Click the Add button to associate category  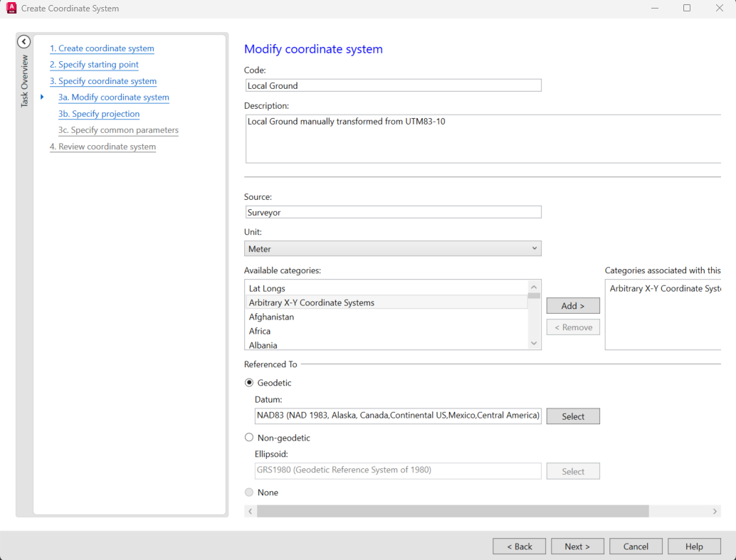pos(572,305)
